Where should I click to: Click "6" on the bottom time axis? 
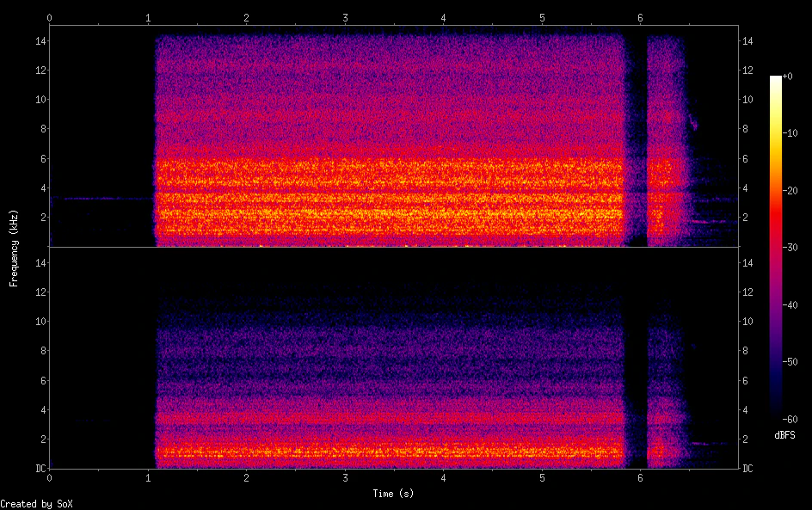pyautogui.click(x=641, y=478)
